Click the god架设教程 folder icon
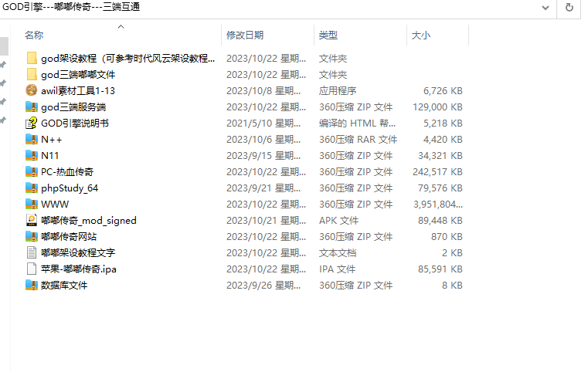 pos(32,58)
